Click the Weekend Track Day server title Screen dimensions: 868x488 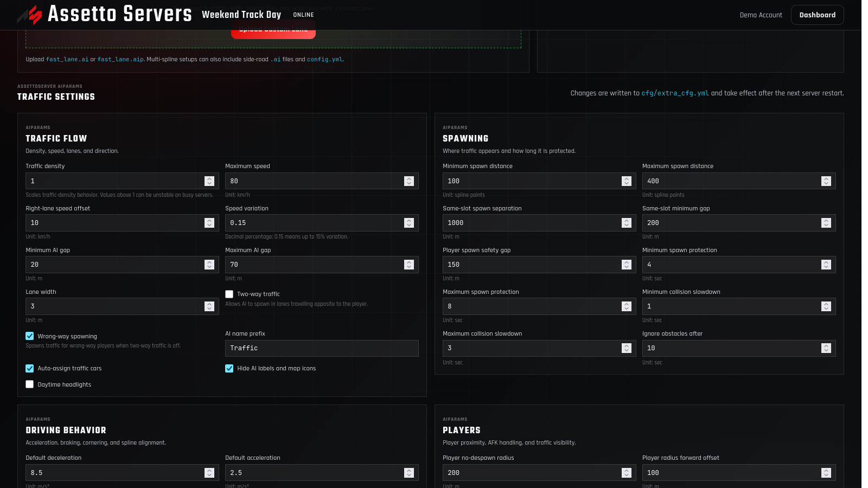(x=241, y=15)
